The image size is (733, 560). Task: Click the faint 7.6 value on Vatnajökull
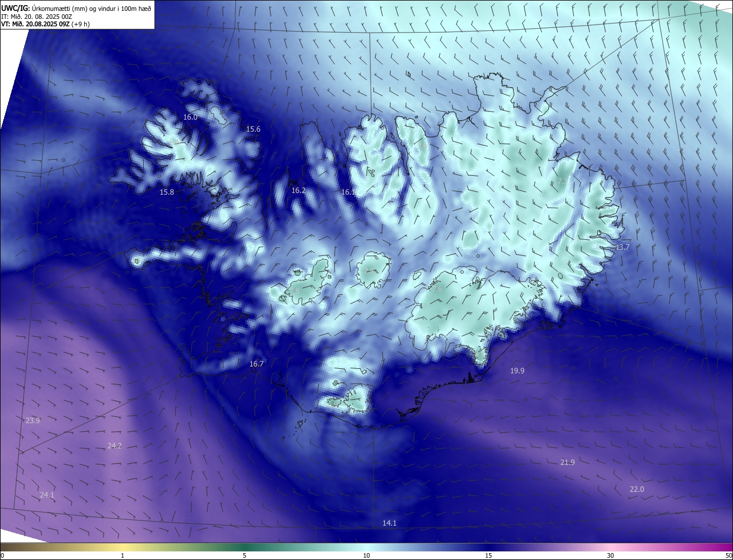[x=438, y=289]
